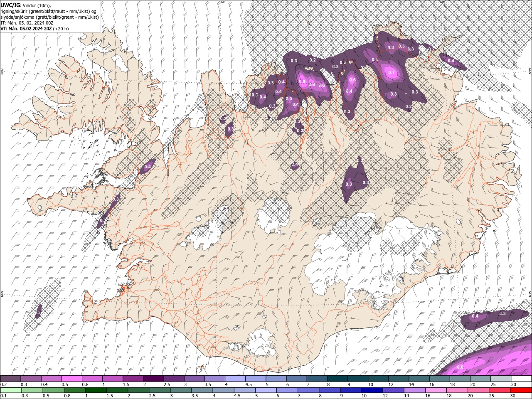Click the lower legend swatch between 3.5 and 4
The height and width of the screenshot is (399, 532).
(202, 390)
